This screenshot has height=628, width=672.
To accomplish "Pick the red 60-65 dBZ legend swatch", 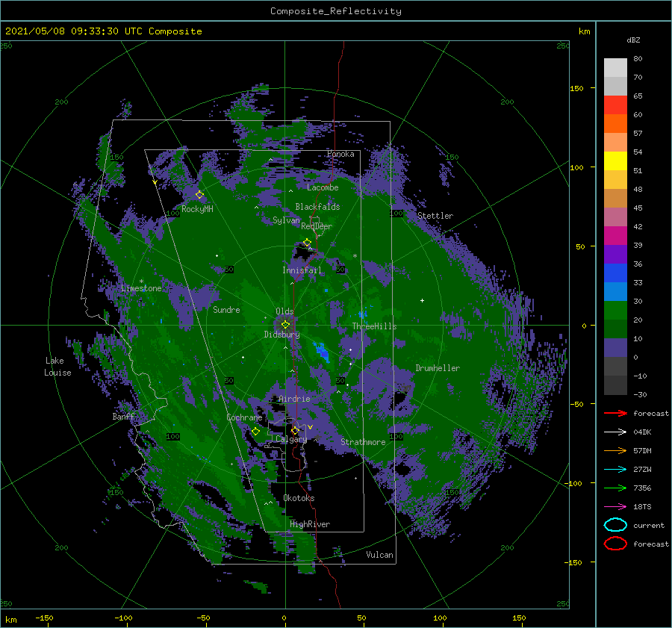I will [x=615, y=105].
